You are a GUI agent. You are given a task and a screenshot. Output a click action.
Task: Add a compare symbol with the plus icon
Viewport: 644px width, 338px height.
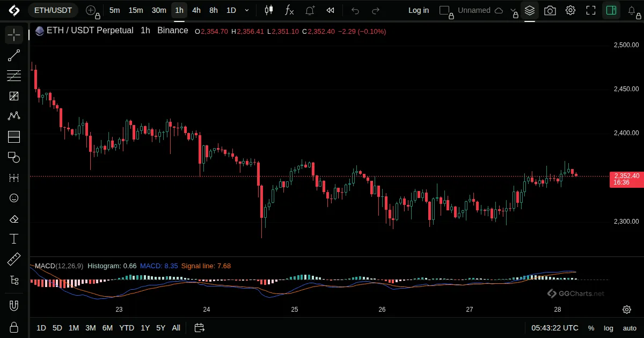[91, 10]
